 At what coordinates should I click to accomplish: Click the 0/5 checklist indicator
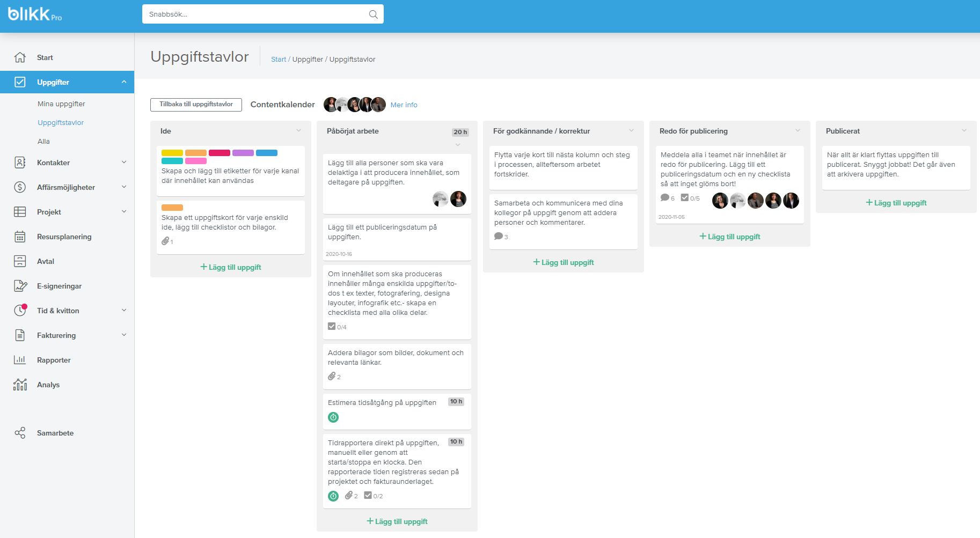click(x=690, y=198)
